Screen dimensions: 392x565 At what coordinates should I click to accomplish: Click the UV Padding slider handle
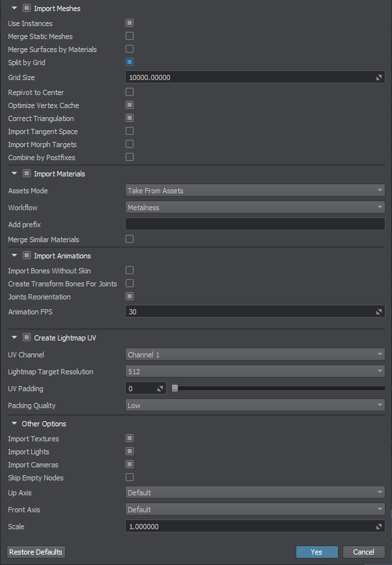[175, 389]
